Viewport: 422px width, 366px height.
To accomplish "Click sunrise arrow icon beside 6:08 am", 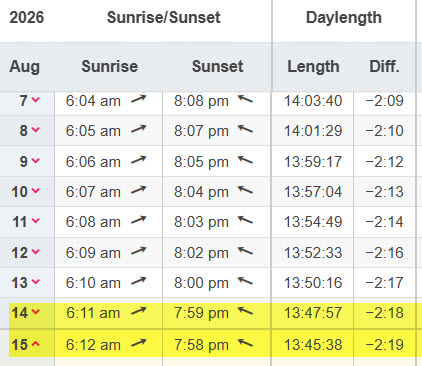I will point(139,220).
